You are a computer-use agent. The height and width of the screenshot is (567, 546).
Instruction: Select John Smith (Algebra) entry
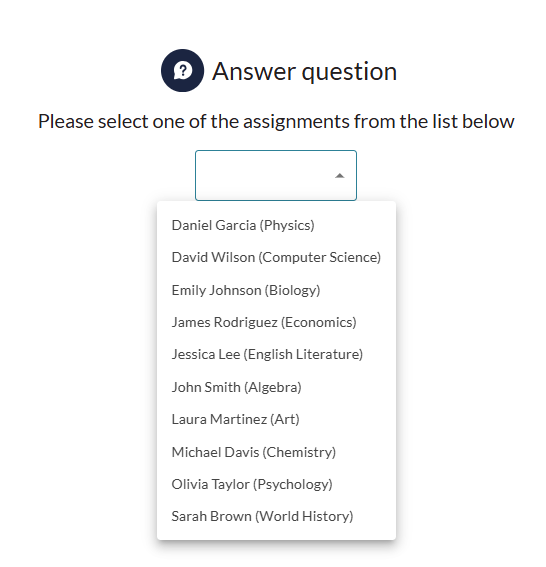276,387
